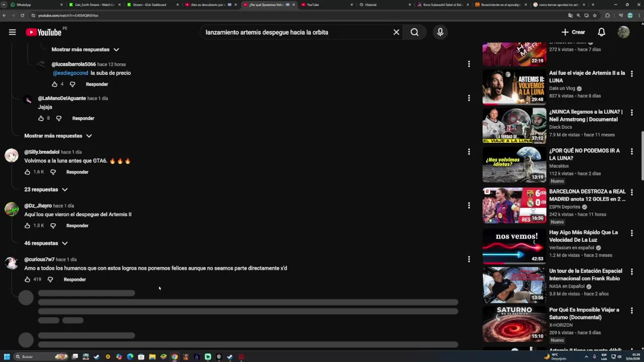Dislike the GTA6 comment
Viewport: 644px width, 362px height.
(x=53, y=172)
